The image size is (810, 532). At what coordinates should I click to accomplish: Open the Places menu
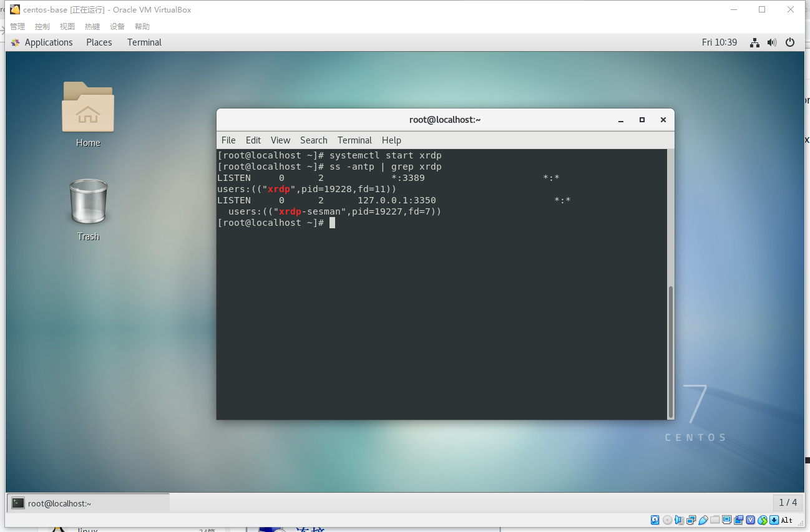(99, 42)
